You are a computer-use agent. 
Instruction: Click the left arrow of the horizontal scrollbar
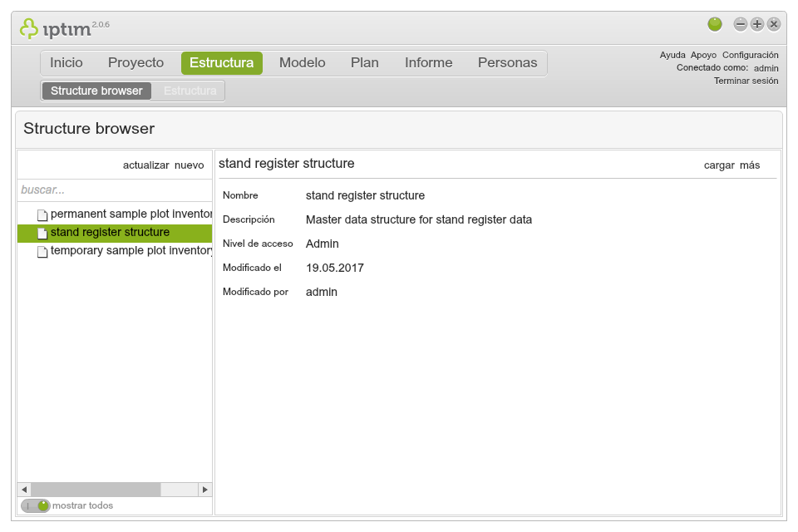pyautogui.click(x=24, y=490)
